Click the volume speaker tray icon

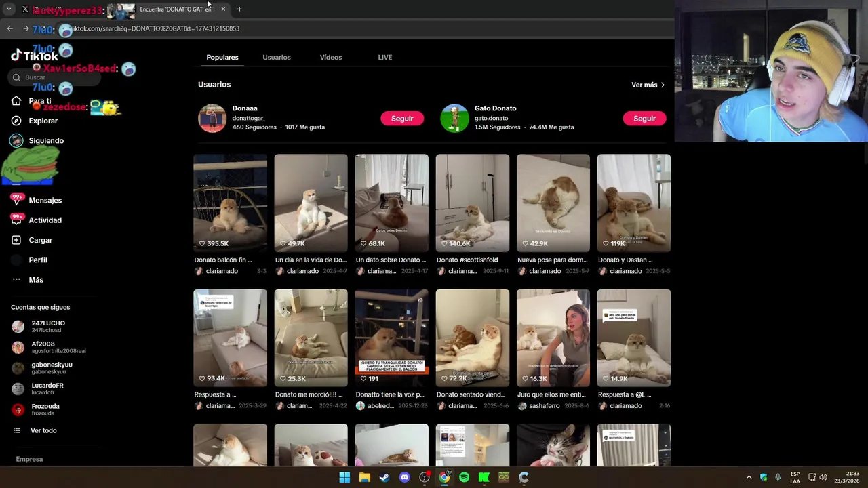click(x=823, y=477)
